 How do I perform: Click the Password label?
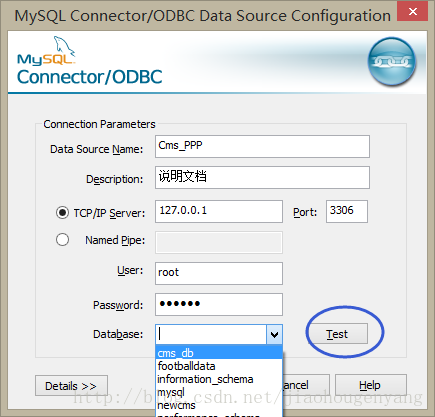pyautogui.click(x=118, y=305)
